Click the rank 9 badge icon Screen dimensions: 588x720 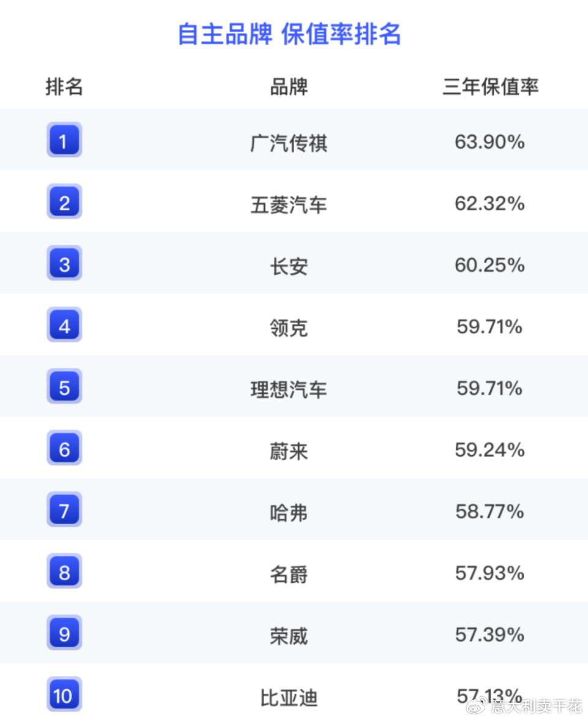64,632
